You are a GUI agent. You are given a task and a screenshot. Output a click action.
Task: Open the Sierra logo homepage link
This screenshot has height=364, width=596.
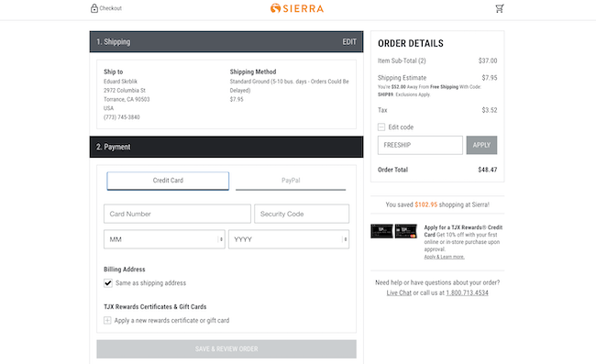click(x=297, y=8)
